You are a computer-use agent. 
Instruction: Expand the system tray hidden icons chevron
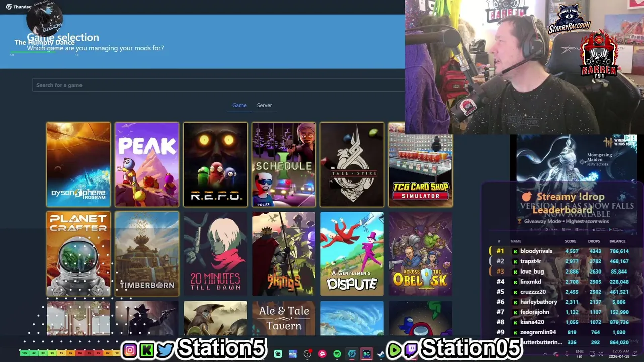(x=545, y=354)
